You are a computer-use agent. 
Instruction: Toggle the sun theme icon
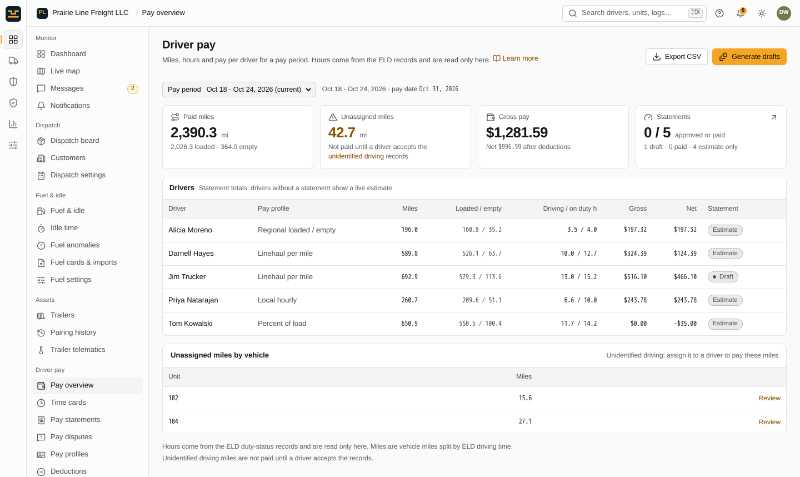point(762,13)
